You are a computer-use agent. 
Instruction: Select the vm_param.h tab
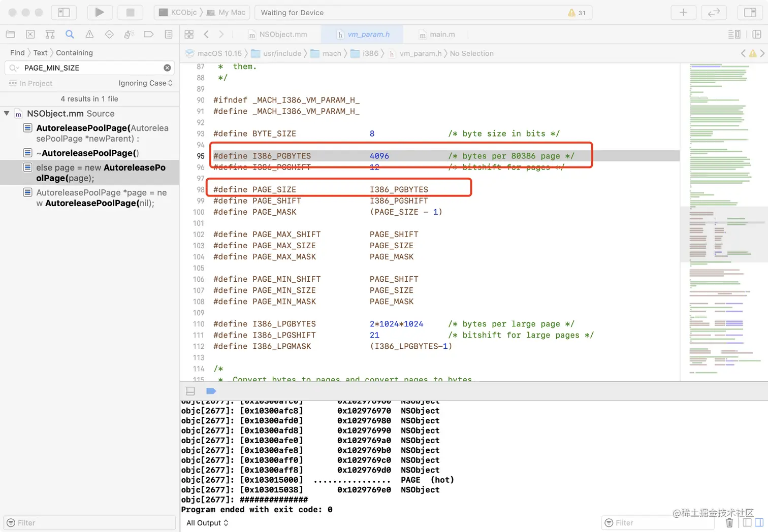pyautogui.click(x=363, y=35)
